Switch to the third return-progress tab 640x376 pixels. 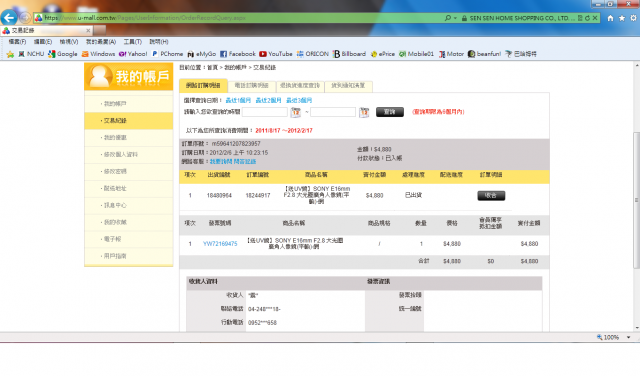300,86
